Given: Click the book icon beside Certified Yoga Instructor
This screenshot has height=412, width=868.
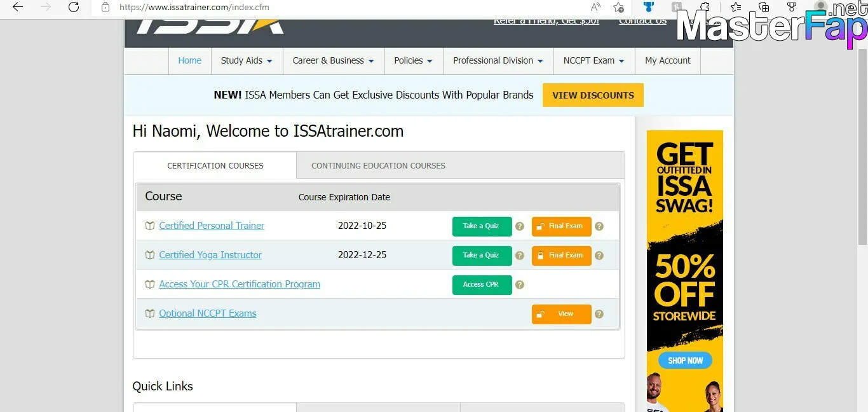Looking at the screenshot, I should [x=150, y=255].
